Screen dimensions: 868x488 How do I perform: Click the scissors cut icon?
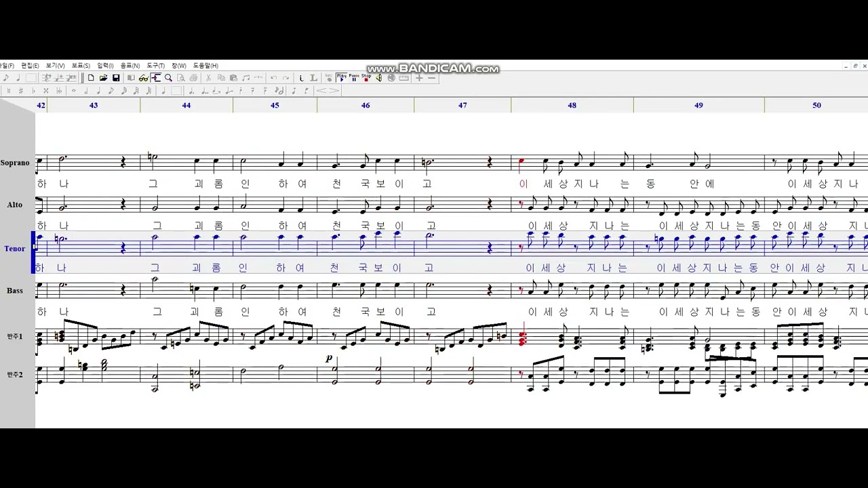(x=208, y=78)
